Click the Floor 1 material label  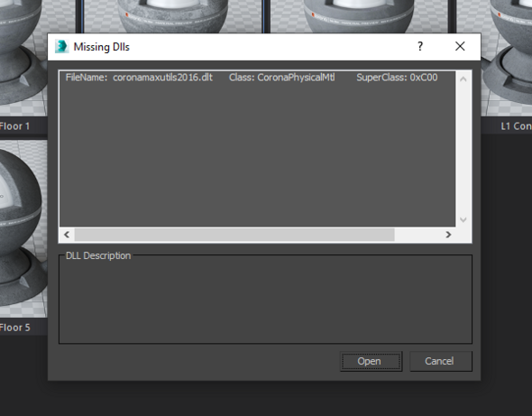(x=15, y=126)
